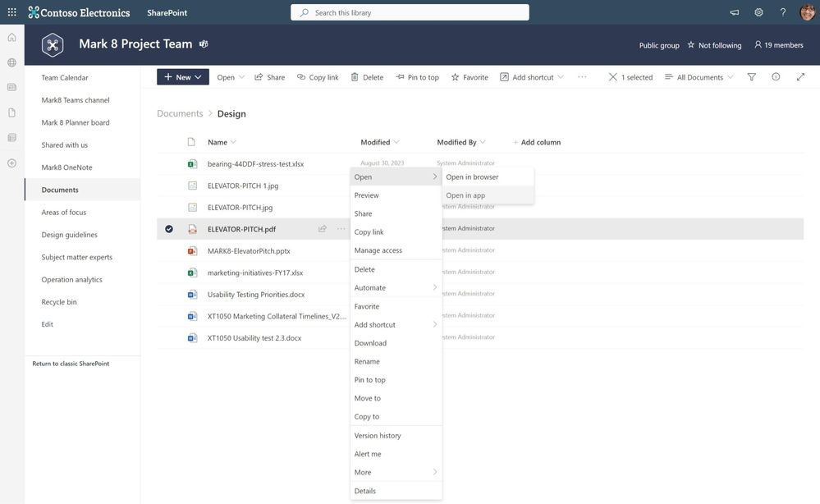Click Pin to top in the toolbar
The image size is (820, 504).
coord(417,77)
